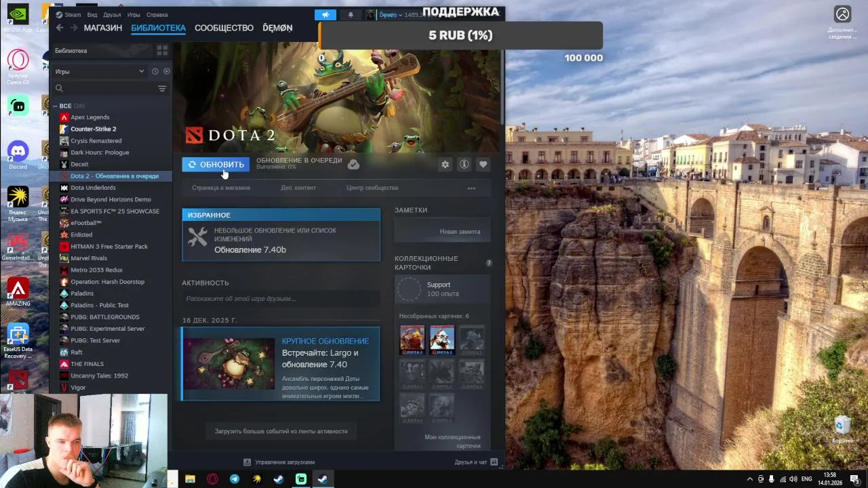Open first collected Dota 2 trading card
The width and height of the screenshot is (868, 488).
click(x=412, y=340)
